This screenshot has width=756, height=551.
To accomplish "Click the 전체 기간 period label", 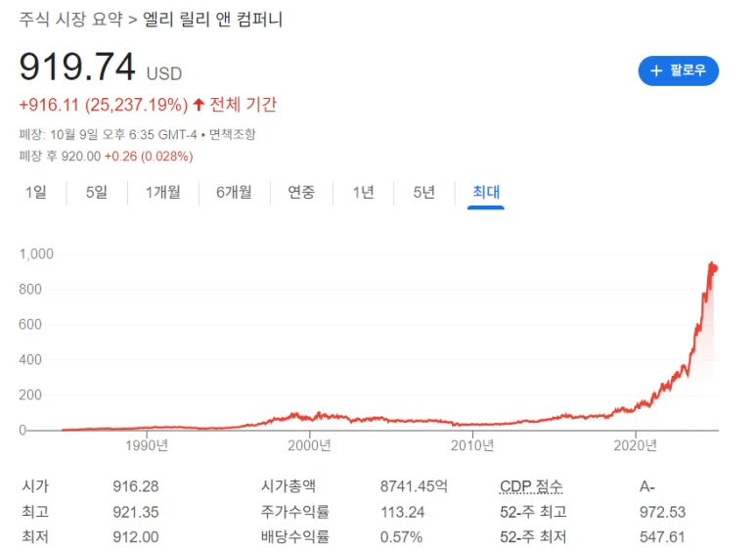I will point(243,105).
